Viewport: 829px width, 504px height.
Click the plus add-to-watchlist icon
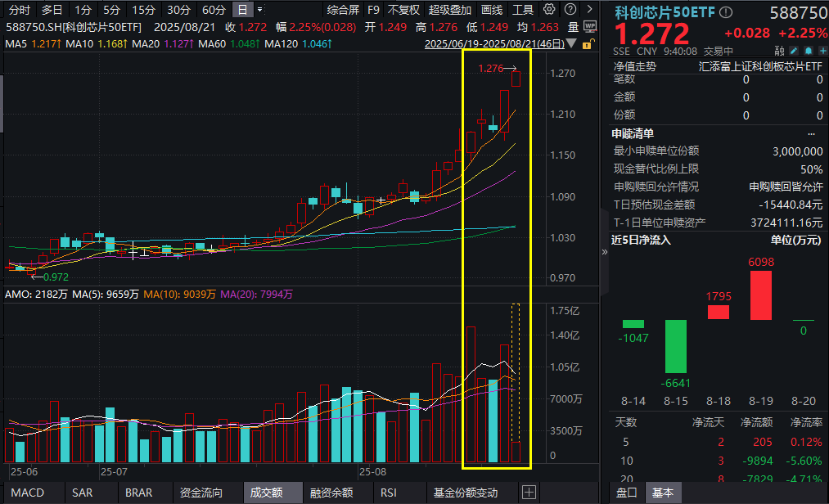pyautogui.click(x=822, y=51)
